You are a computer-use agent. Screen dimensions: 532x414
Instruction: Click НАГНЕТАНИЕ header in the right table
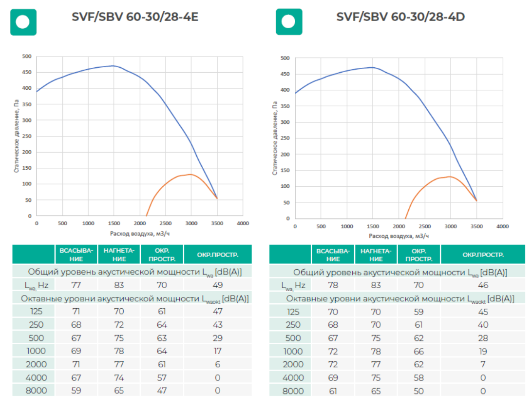[376, 255]
